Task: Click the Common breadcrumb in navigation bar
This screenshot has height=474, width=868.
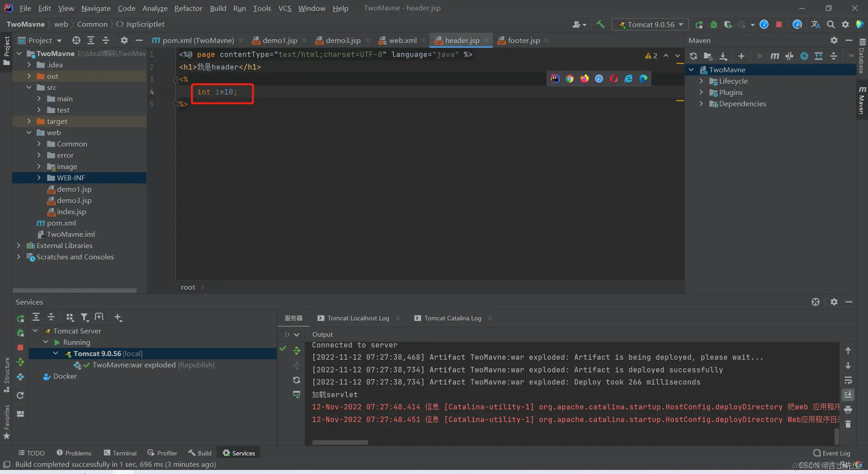Action: tap(92, 24)
